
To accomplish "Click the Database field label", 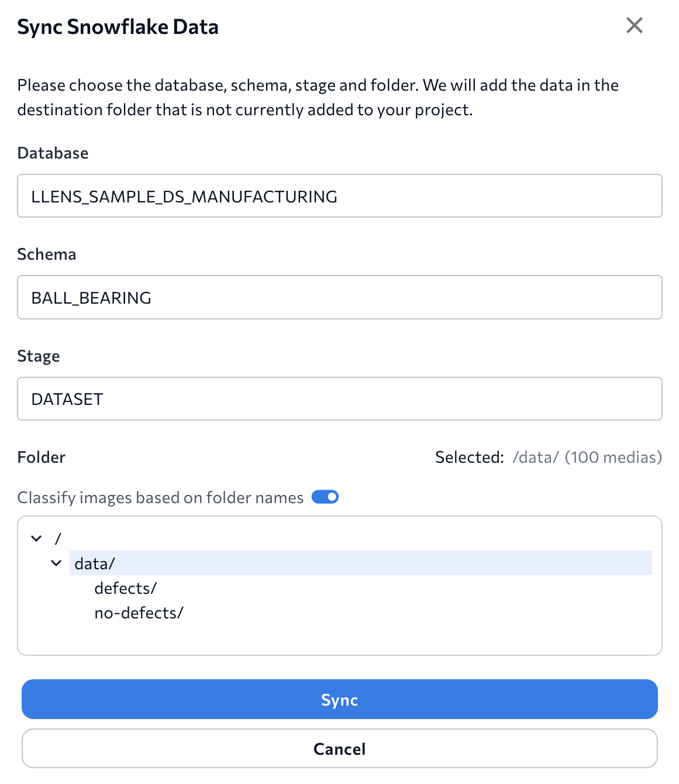I will [x=53, y=153].
